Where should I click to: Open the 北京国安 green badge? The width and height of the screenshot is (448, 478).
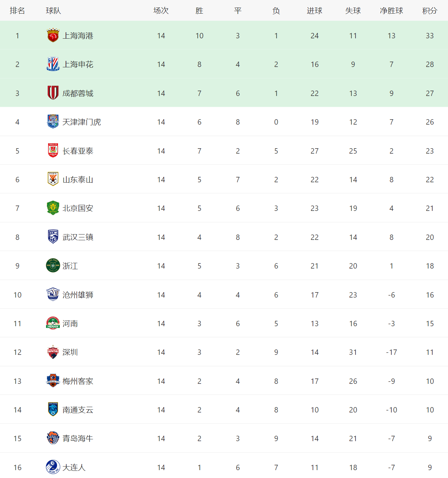[53, 208]
